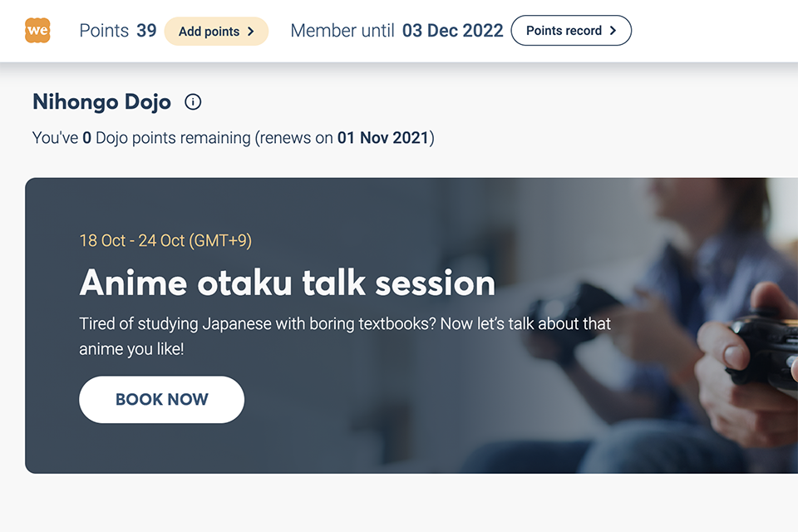This screenshot has width=798, height=532.
Task: Click the banner date range 18 Oct - 24 Oct
Action: pos(165,241)
